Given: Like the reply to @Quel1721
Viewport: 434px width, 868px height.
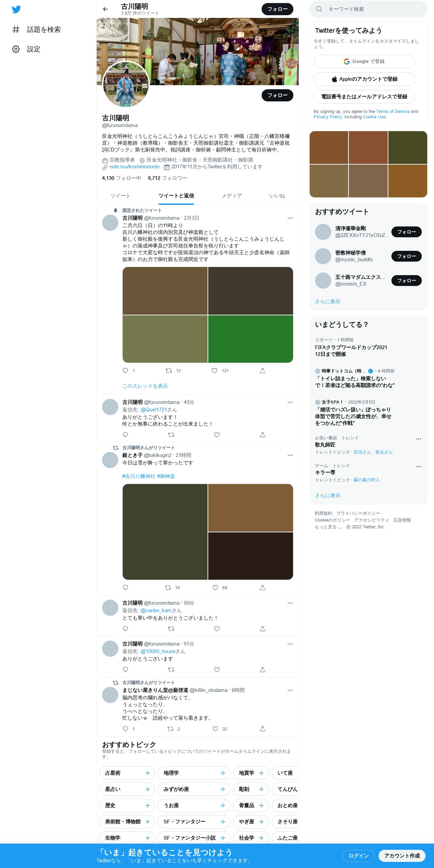Looking at the screenshot, I should click(217, 435).
